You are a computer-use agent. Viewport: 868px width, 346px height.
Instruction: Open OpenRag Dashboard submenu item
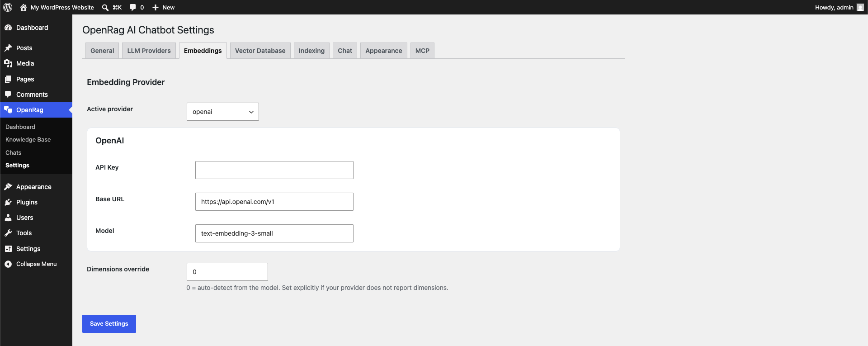coord(20,127)
